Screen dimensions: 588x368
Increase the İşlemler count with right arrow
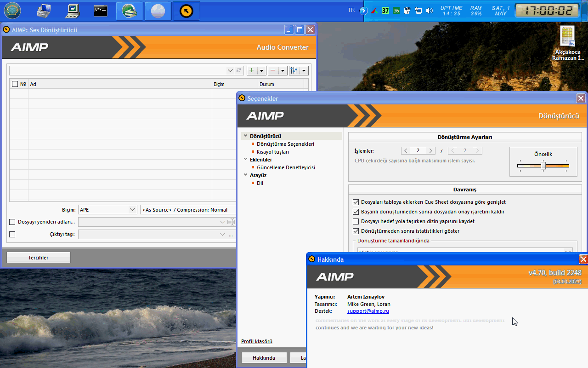(430, 150)
